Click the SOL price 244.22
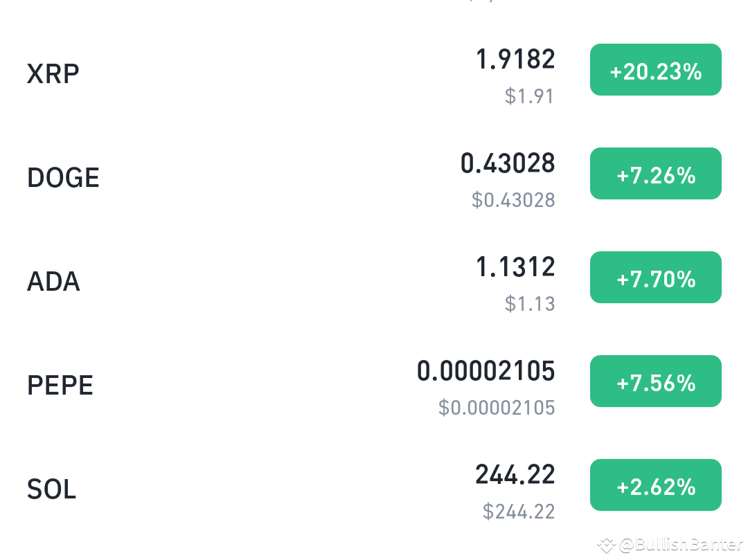Screen dimensions: 748x560 [x=515, y=476]
